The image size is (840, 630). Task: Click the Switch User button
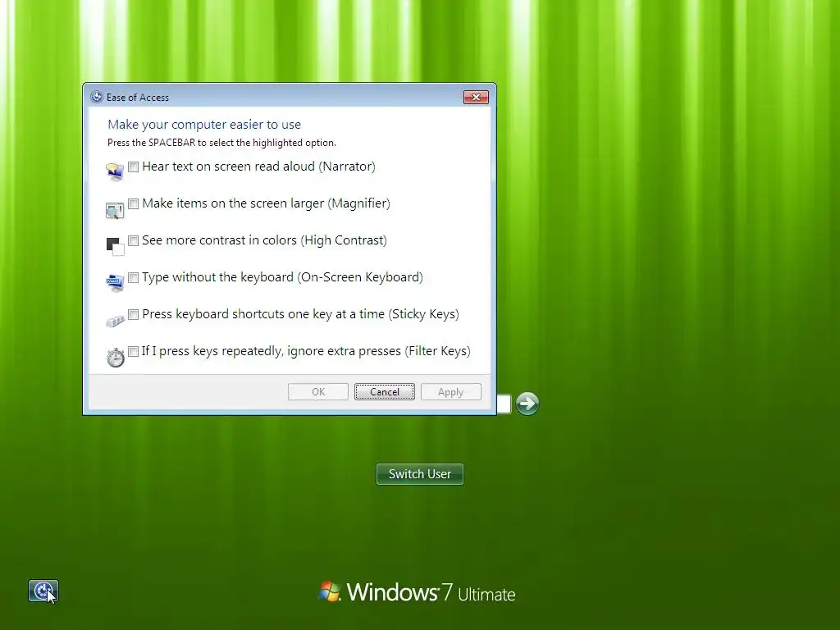(420, 474)
